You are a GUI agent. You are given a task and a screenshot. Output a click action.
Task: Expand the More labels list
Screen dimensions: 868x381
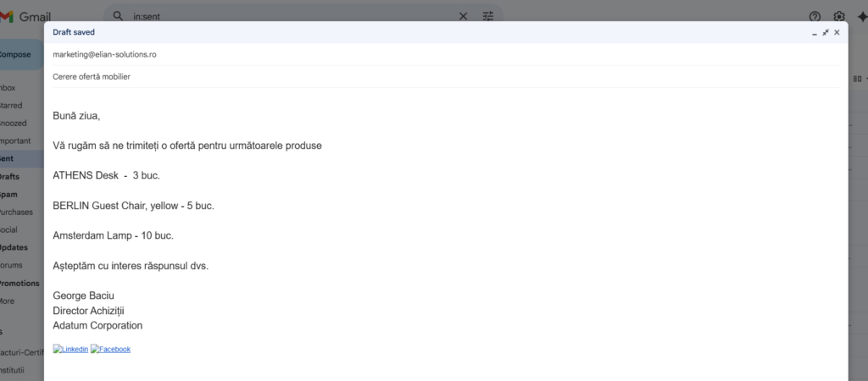coord(8,301)
